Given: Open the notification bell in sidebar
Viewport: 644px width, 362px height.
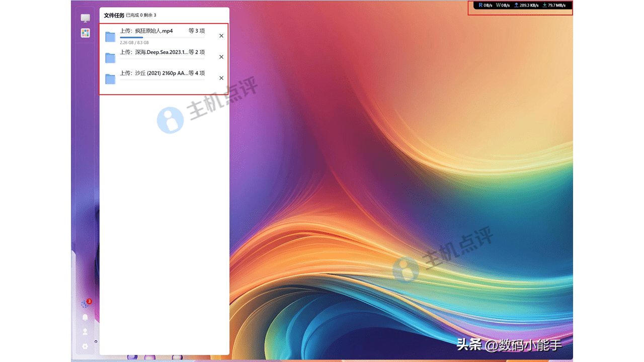Looking at the screenshot, I should [x=85, y=318].
